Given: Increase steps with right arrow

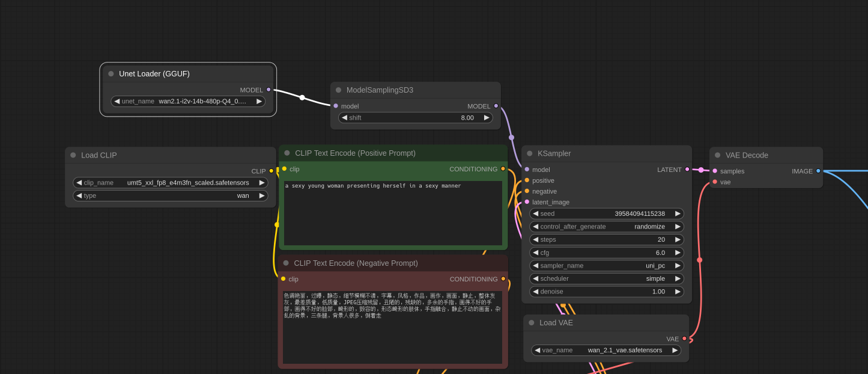Looking at the screenshot, I should click(x=678, y=239).
